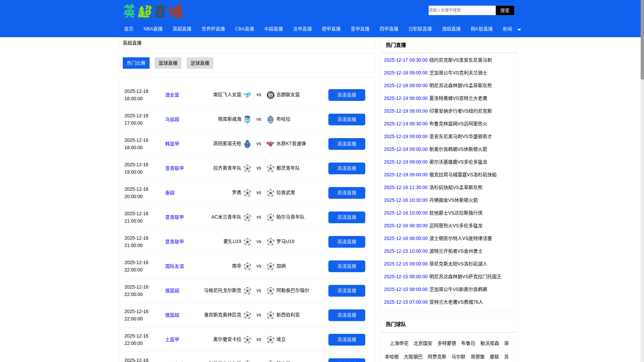Open the 土篮甲 league link

[x=172, y=340]
